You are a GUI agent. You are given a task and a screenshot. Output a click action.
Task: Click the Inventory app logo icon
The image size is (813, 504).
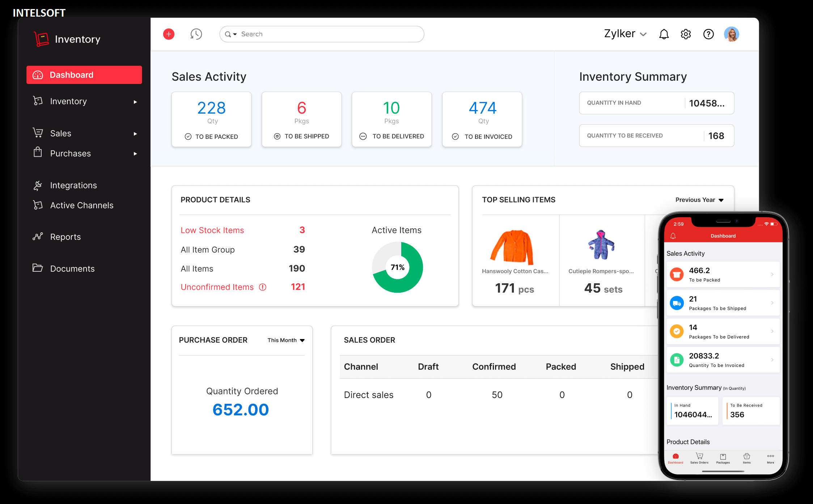point(41,39)
